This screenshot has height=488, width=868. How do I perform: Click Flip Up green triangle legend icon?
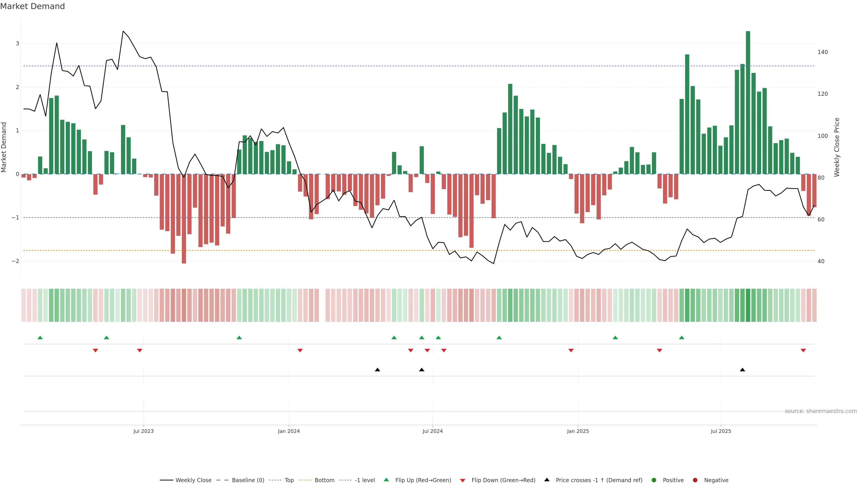[x=387, y=480]
